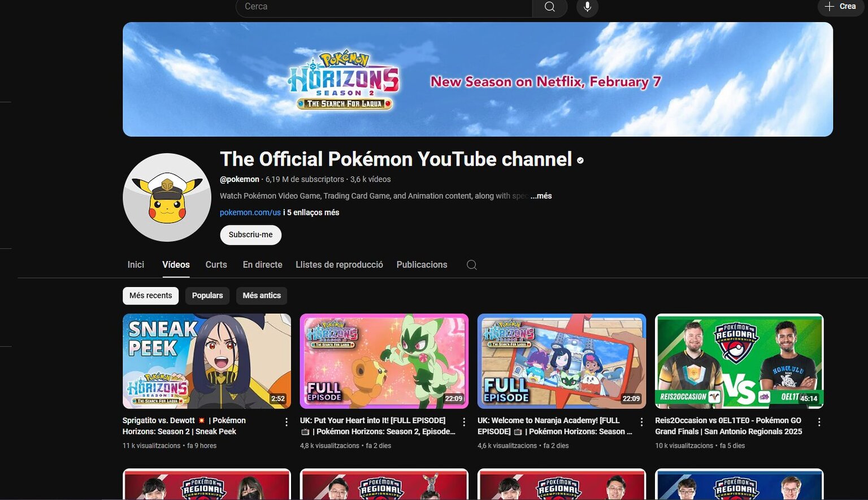868x500 pixels.
Task: Open the Crea button to upload content
Action: 840,7
